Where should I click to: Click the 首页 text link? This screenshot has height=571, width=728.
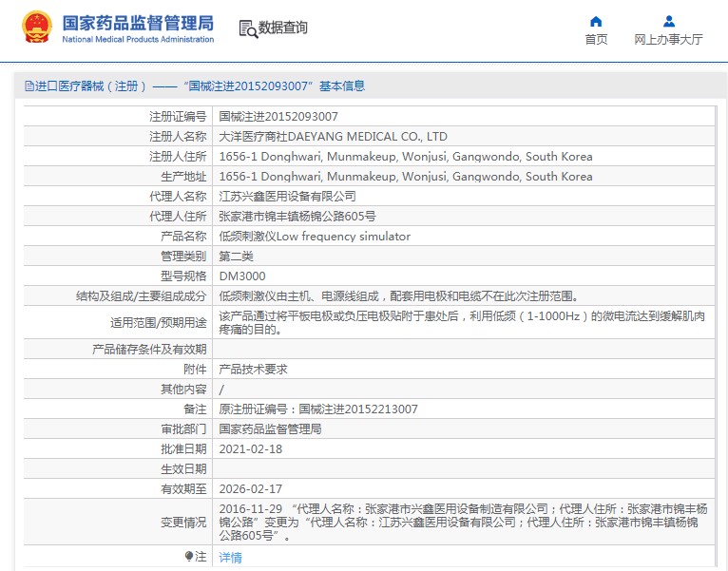(x=596, y=40)
